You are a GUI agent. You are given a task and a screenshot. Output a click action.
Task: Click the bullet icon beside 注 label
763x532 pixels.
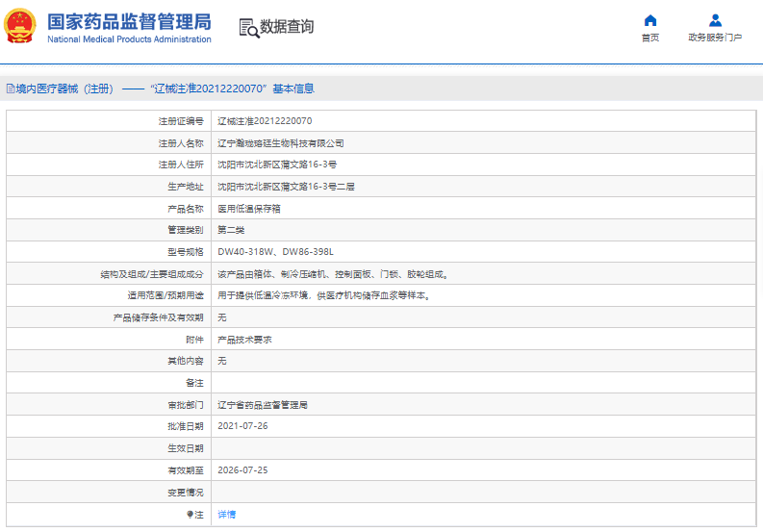(190, 515)
